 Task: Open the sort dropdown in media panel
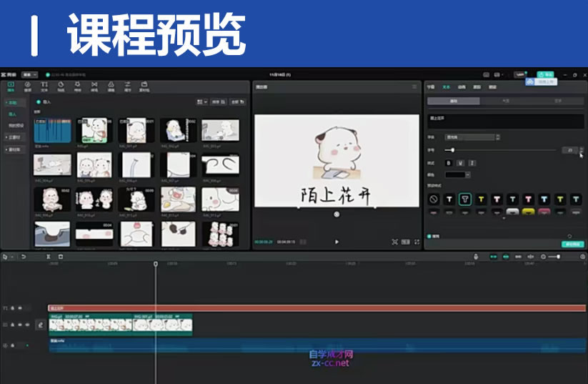click(219, 102)
